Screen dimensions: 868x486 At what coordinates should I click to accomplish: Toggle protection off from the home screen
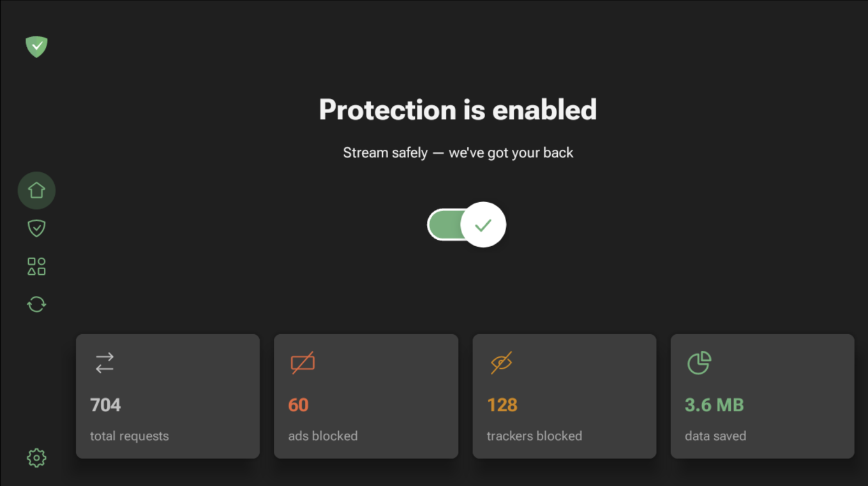pyautogui.click(x=467, y=225)
